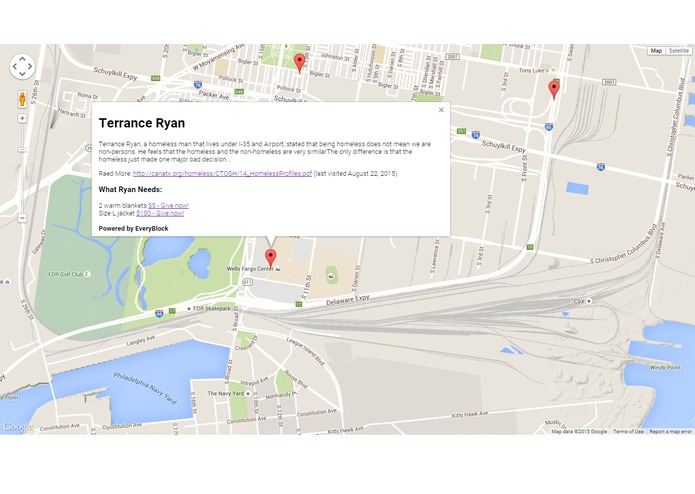Switch to Satellite view

[x=679, y=51]
